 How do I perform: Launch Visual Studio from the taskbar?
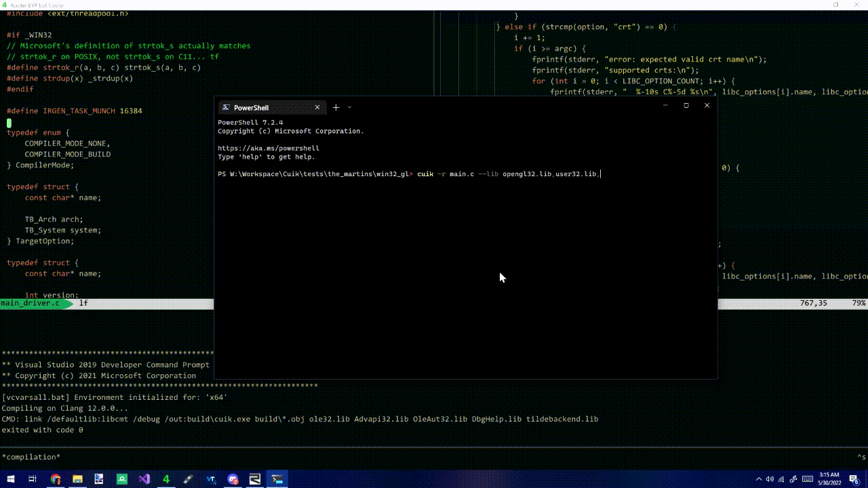click(x=143, y=479)
